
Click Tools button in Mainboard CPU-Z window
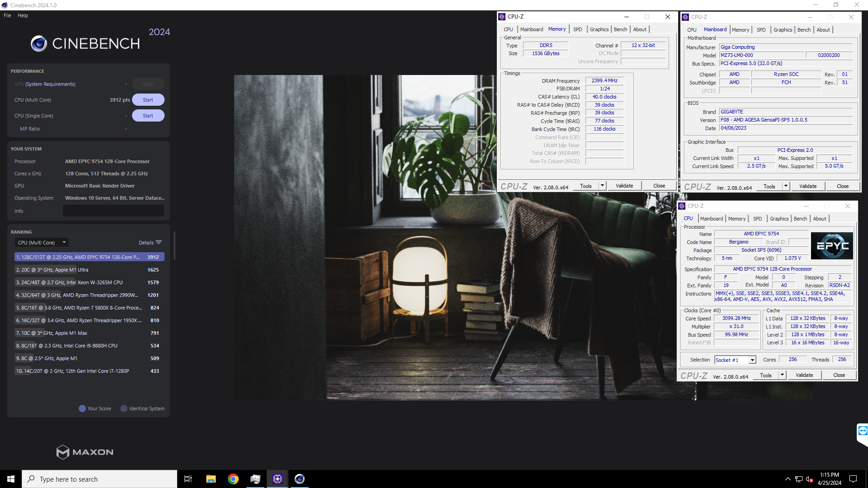(769, 187)
